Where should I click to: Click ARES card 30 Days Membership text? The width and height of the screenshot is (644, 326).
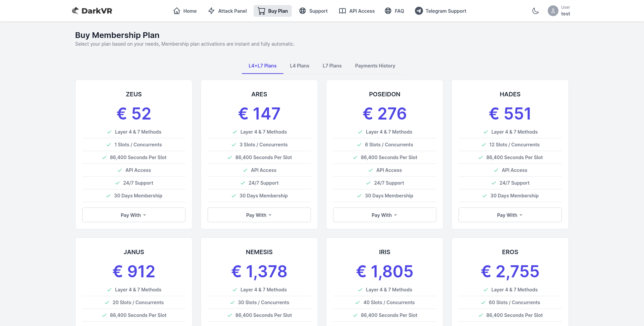(x=264, y=196)
